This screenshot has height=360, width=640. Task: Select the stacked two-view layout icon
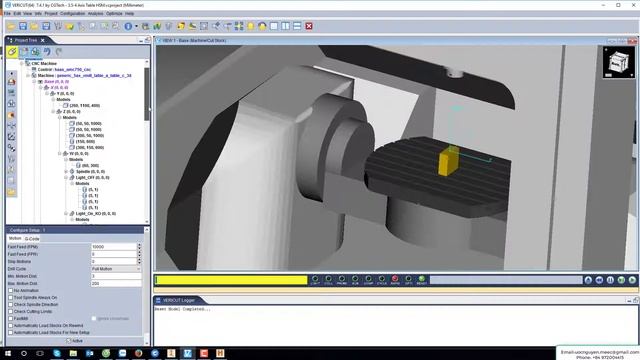[x=297, y=26]
